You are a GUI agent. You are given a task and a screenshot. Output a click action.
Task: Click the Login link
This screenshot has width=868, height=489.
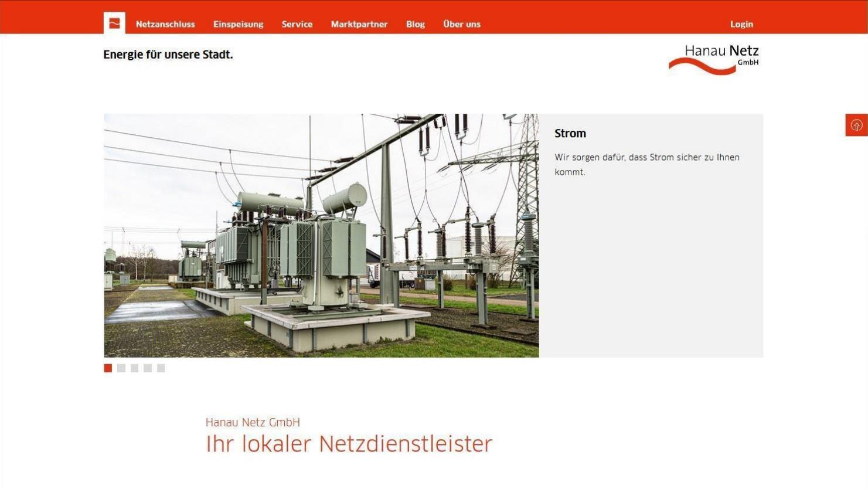click(x=741, y=24)
